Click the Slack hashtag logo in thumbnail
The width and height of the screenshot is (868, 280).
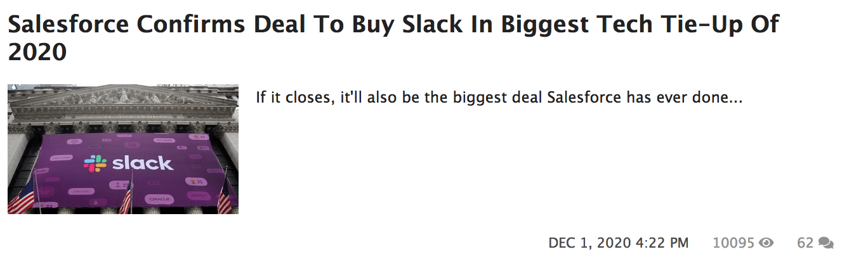click(96, 164)
